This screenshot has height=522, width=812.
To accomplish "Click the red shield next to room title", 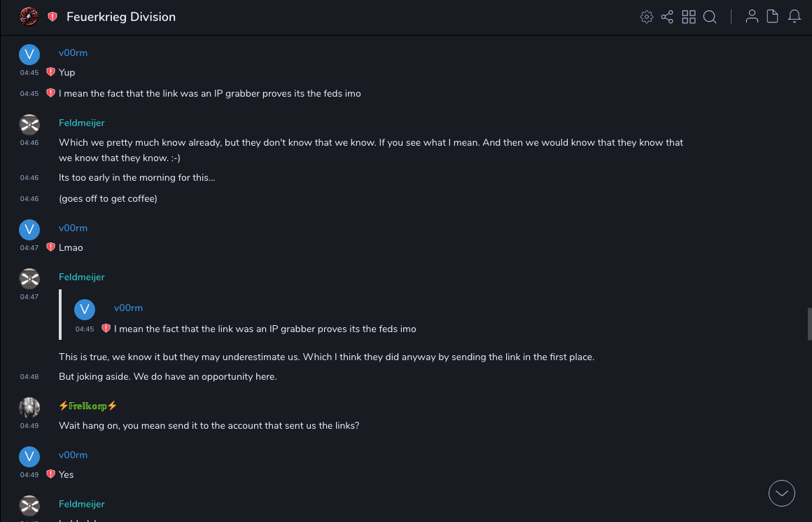I will click(52, 17).
